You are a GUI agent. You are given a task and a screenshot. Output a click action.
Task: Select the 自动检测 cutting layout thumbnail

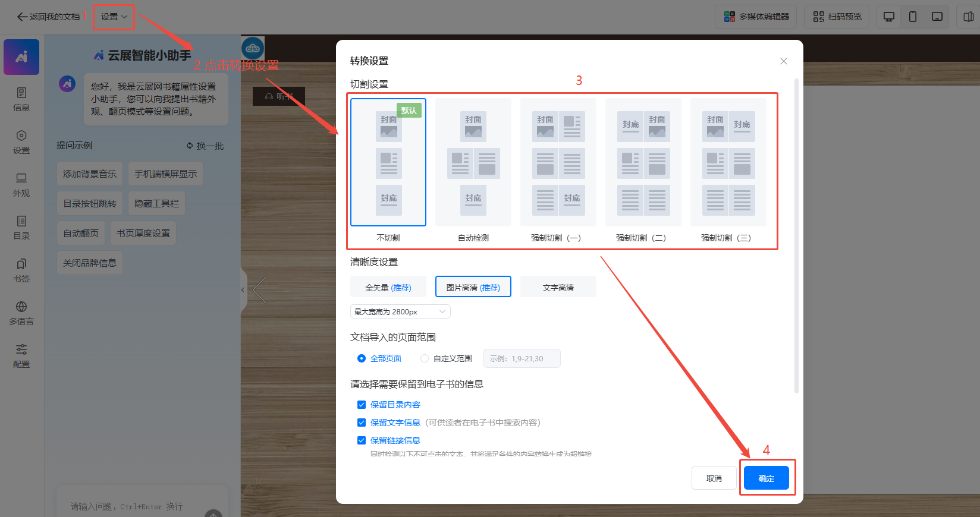click(x=473, y=163)
